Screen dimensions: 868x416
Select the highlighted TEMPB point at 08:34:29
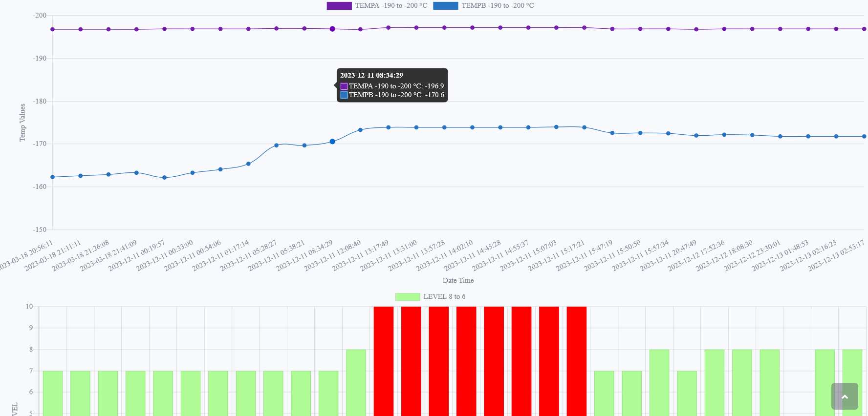pos(332,142)
